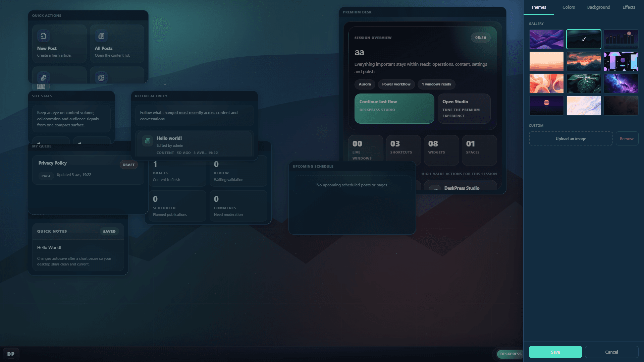Open the Background tab

[x=598, y=7]
